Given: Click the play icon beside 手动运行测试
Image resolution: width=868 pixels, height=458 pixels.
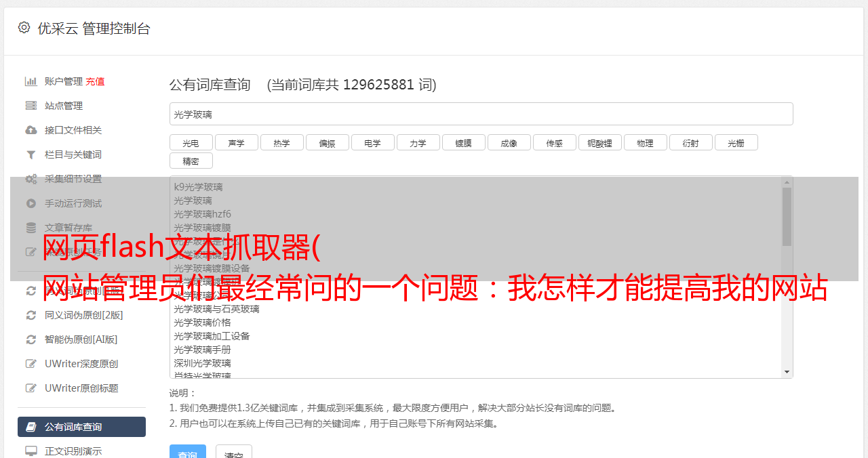Looking at the screenshot, I should (x=31, y=203).
